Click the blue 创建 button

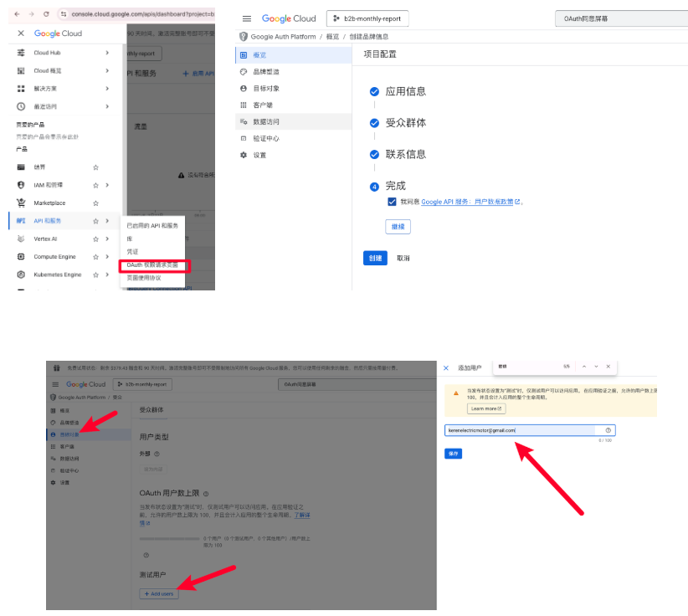[375, 258]
